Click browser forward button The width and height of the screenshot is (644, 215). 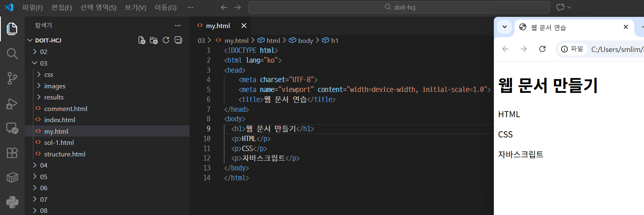(x=524, y=49)
